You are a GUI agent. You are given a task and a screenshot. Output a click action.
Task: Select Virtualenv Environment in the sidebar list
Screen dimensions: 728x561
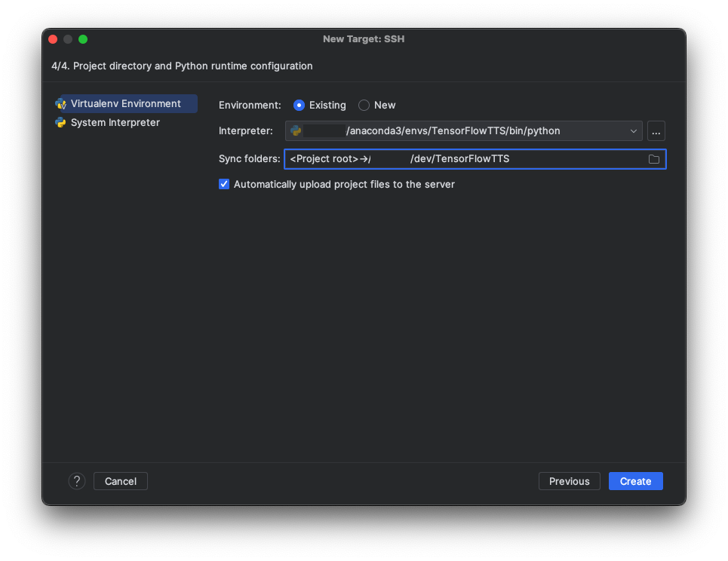(x=126, y=104)
